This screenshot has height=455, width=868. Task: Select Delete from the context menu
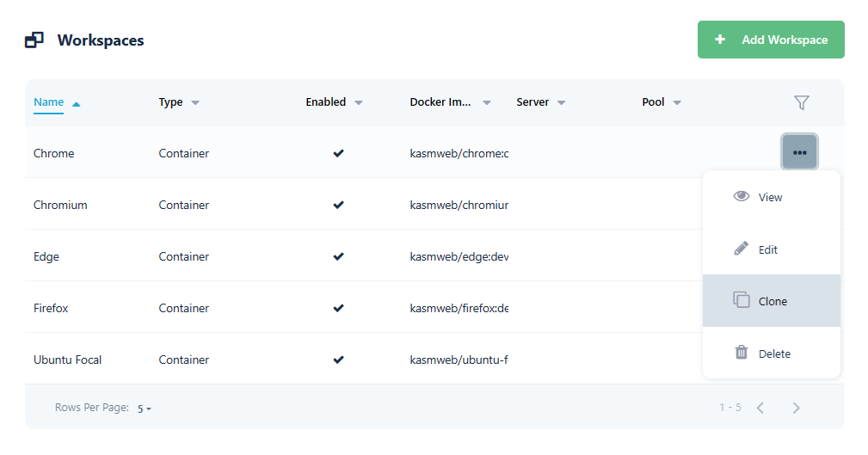(773, 354)
